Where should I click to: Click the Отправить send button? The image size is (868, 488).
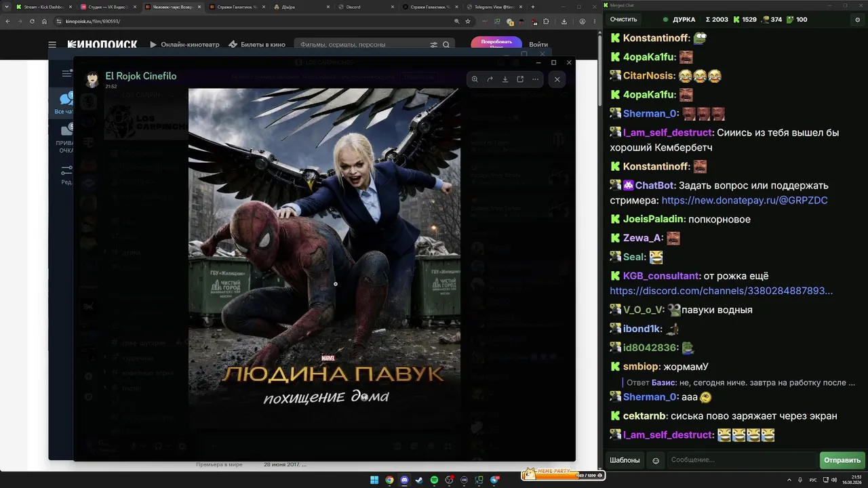[x=842, y=460]
